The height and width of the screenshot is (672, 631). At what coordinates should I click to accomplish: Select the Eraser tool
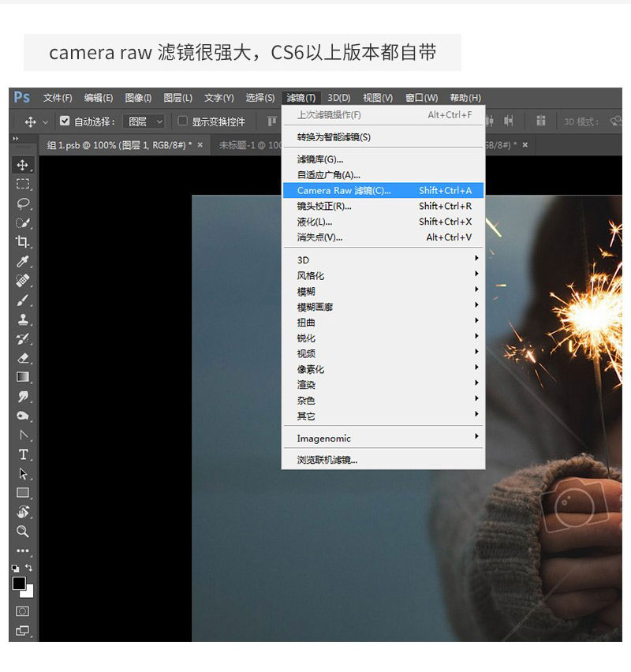23,358
